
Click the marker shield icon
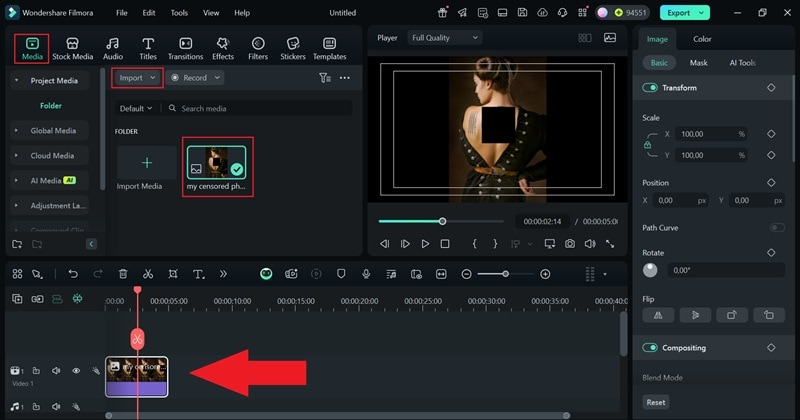[x=341, y=274]
